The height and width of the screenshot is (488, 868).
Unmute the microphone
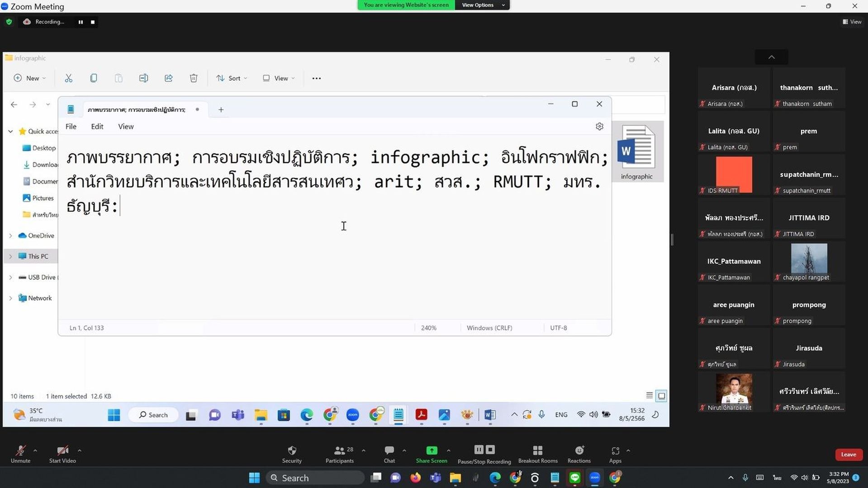click(x=20, y=454)
